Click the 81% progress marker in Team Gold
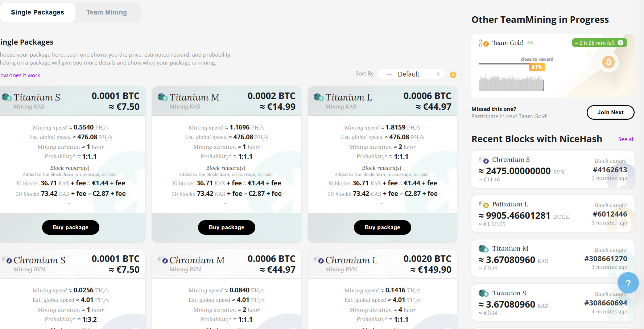 tap(537, 67)
